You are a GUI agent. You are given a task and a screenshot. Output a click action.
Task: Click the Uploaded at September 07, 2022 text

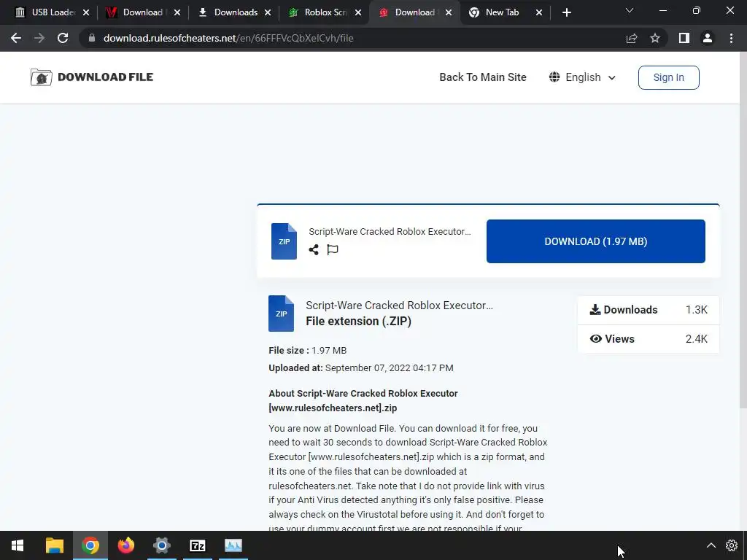[361, 368]
